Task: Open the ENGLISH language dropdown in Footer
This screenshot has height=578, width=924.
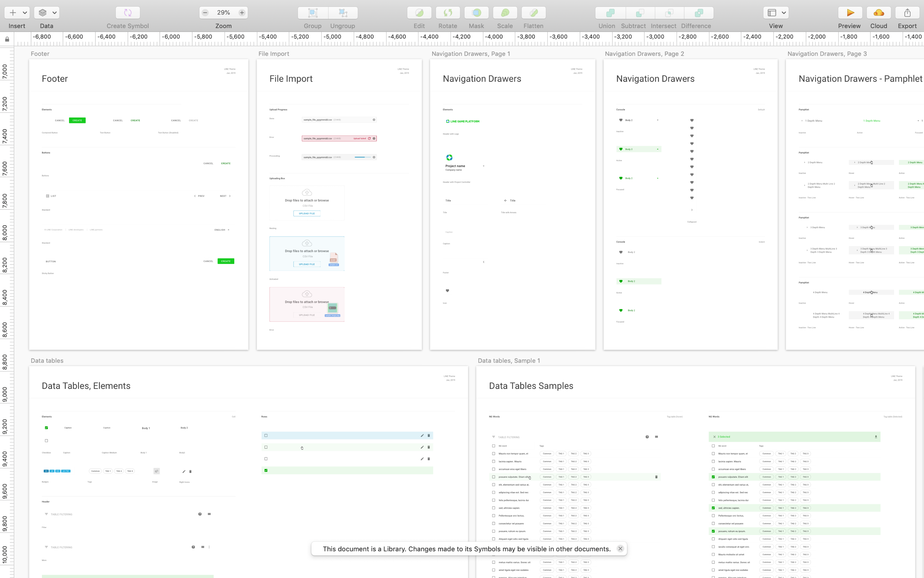Action: coord(222,230)
